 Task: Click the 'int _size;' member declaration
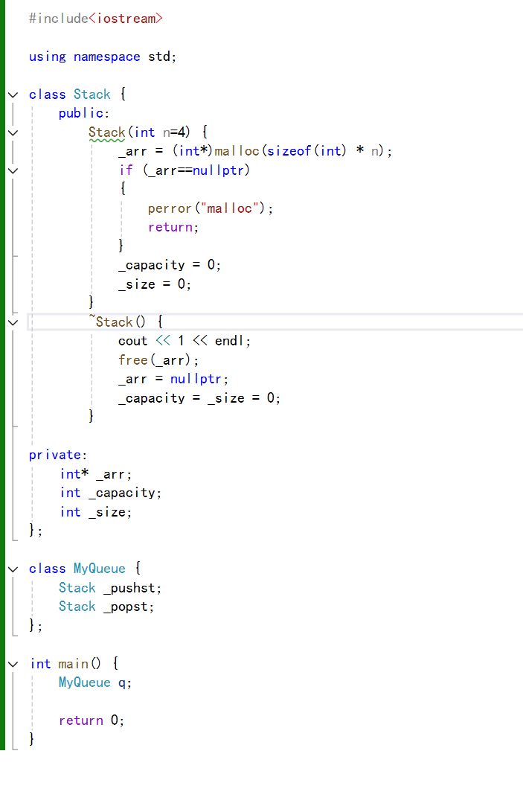[x=96, y=512]
